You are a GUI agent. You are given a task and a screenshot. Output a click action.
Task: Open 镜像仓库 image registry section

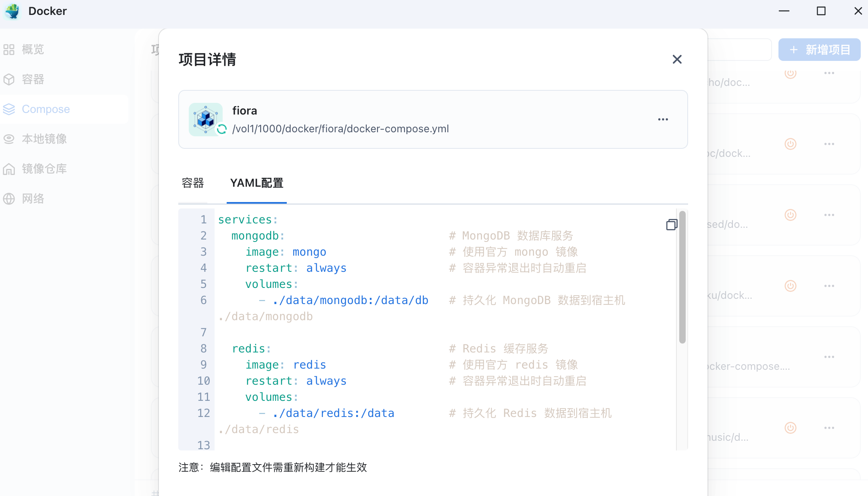pyautogui.click(x=44, y=169)
